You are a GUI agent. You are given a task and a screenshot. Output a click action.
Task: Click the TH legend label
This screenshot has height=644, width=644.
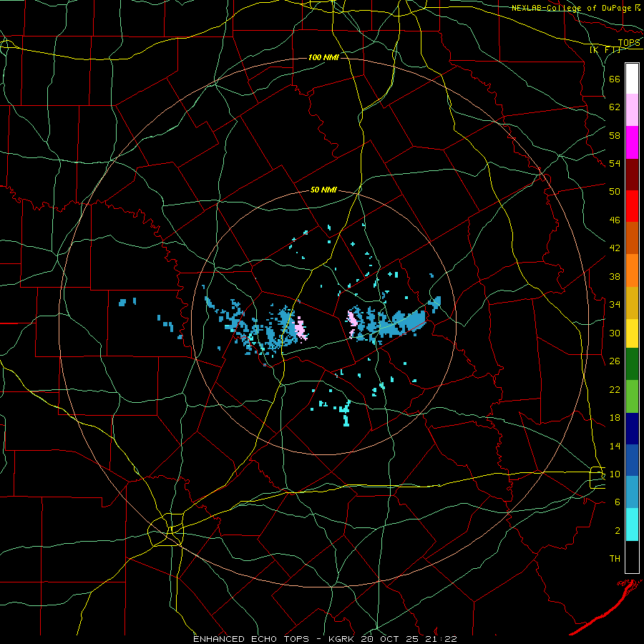tap(615, 559)
